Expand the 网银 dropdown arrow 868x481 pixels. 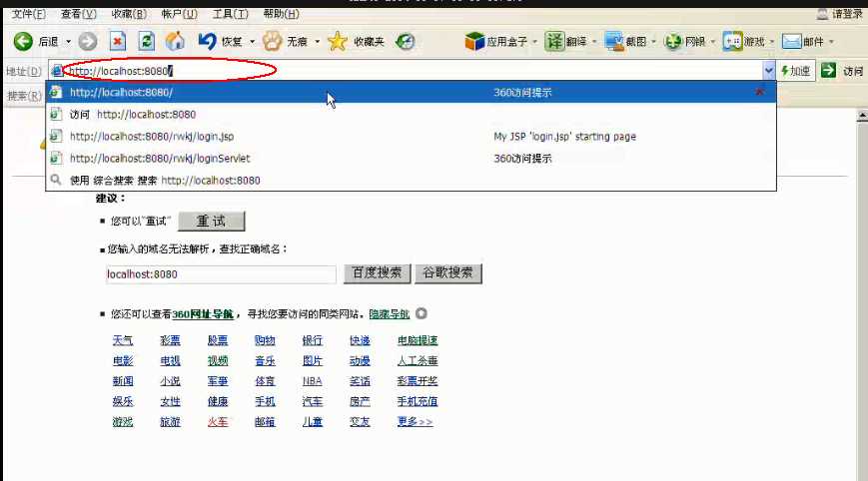pyautogui.click(x=713, y=42)
